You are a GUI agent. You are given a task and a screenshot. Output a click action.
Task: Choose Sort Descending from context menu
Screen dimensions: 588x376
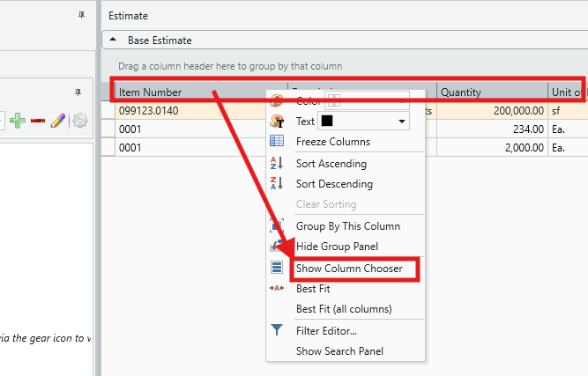(334, 184)
